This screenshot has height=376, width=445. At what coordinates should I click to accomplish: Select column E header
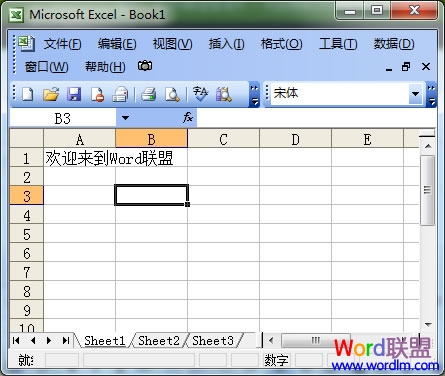click(x=367, y=139)
